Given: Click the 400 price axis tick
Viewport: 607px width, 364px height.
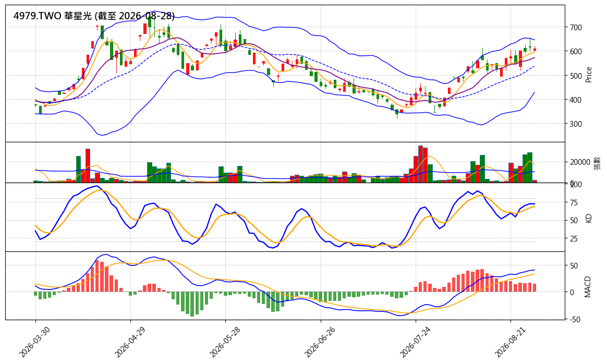Looking at the screenshot, I should 576,100.
